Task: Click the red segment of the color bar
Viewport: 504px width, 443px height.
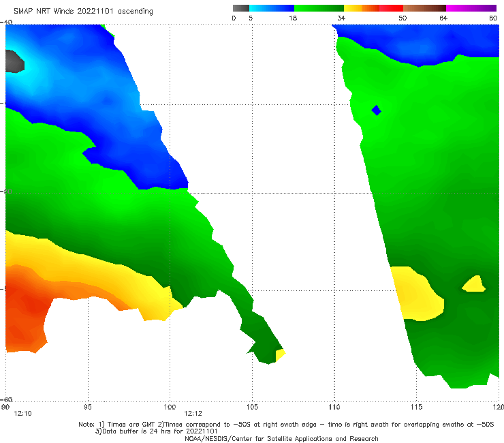Action: [391, 8]
